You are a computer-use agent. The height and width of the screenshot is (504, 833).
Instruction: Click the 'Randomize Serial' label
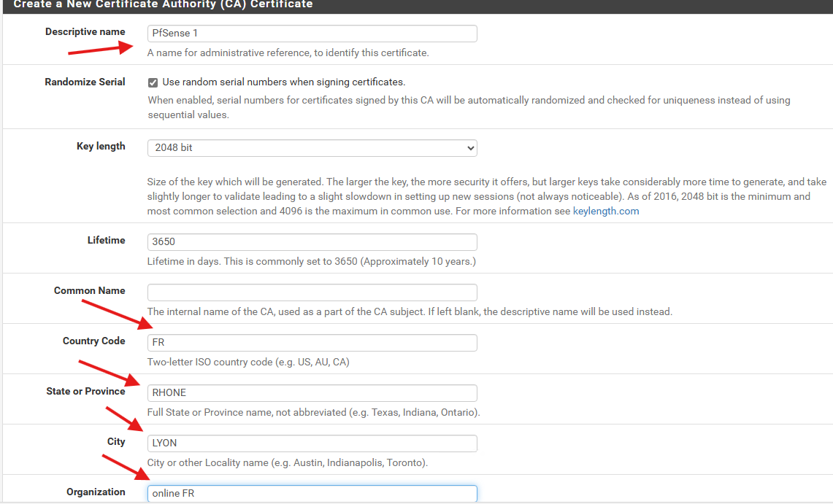(x=85, y=82)
